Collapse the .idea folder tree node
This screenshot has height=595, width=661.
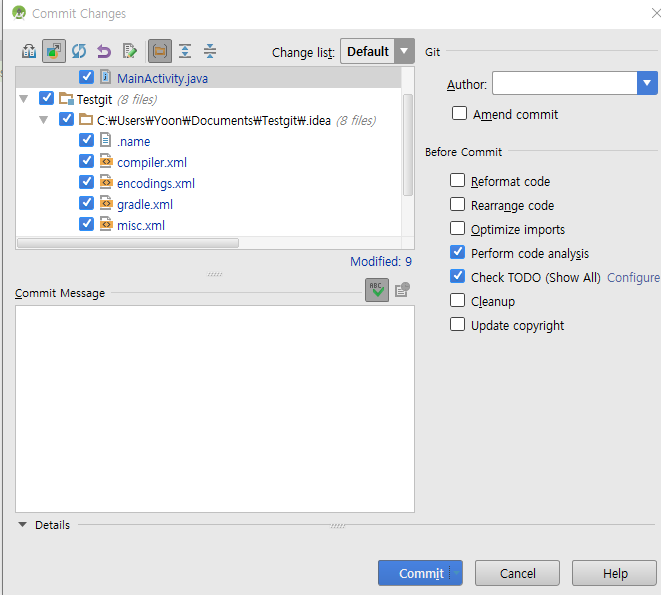pos(43,120)
